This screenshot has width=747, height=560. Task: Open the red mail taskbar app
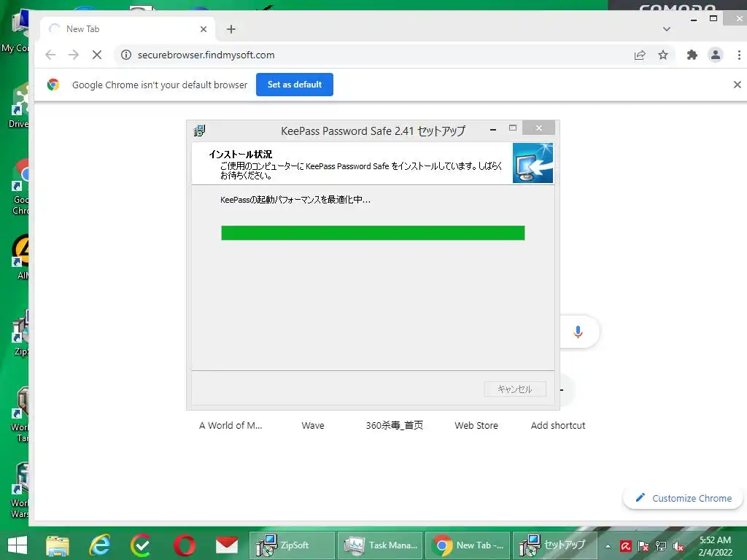click(226, 545)
